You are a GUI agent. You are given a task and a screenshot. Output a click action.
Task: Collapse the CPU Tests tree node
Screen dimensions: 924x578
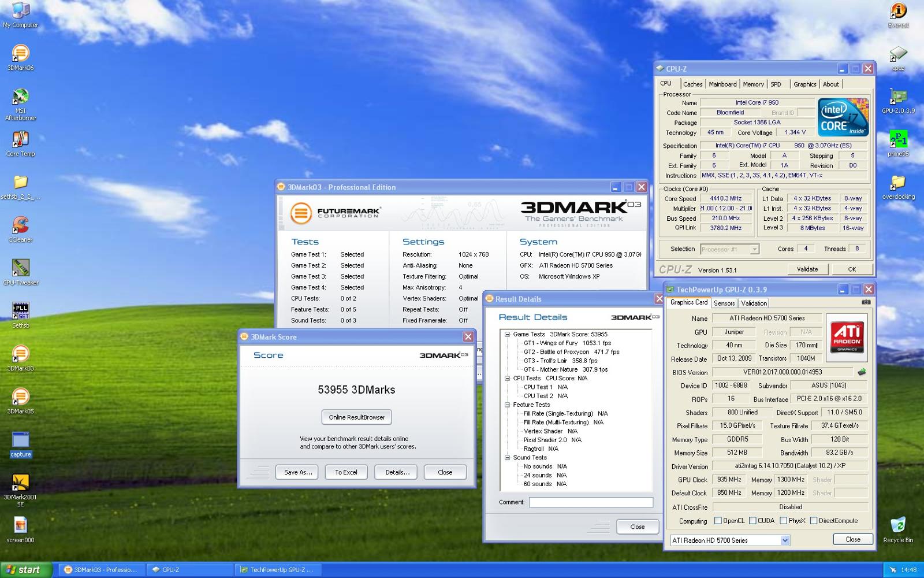click(507, 378)
